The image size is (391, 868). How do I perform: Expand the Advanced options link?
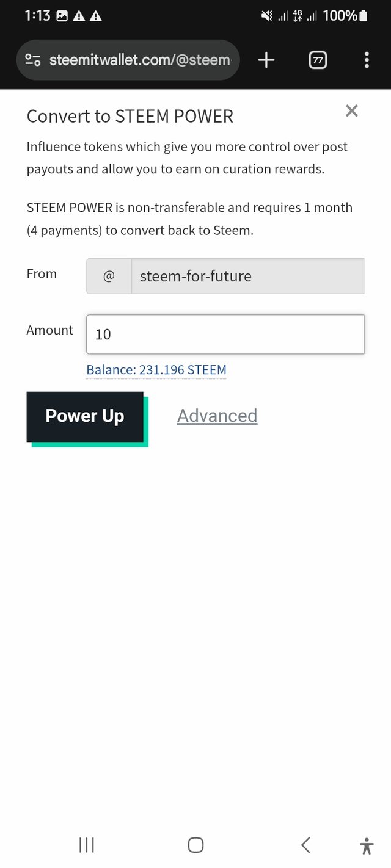(217, 416)
